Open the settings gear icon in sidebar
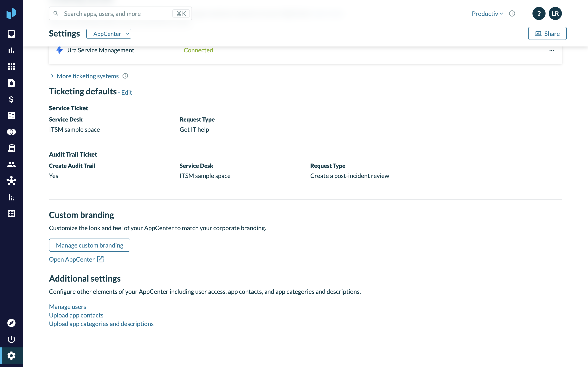This screenshot has width=588, height=367. pyautogui.click(x=11, y=356)
